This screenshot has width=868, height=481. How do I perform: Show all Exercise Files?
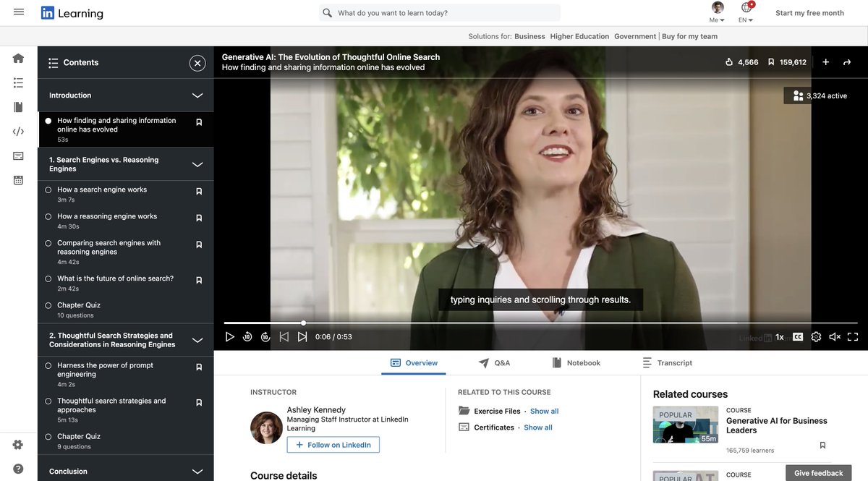[545, 412]
